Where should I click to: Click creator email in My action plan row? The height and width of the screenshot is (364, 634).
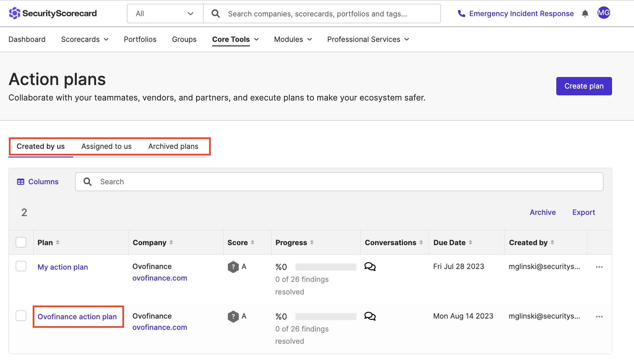point(544,266)
